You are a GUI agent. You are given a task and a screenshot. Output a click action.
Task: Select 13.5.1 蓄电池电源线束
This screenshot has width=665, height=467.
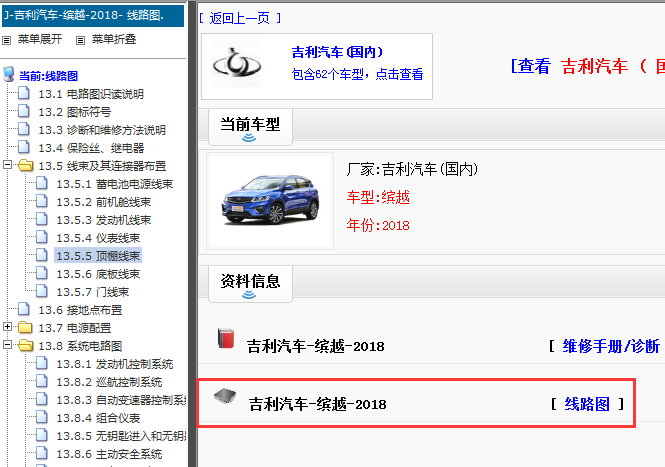tap(115, 184)
